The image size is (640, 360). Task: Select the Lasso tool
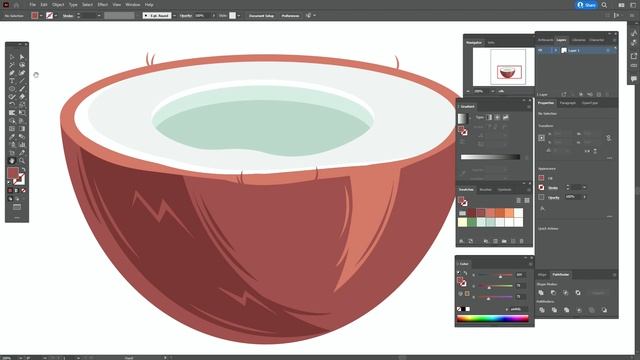coord(22,65)
